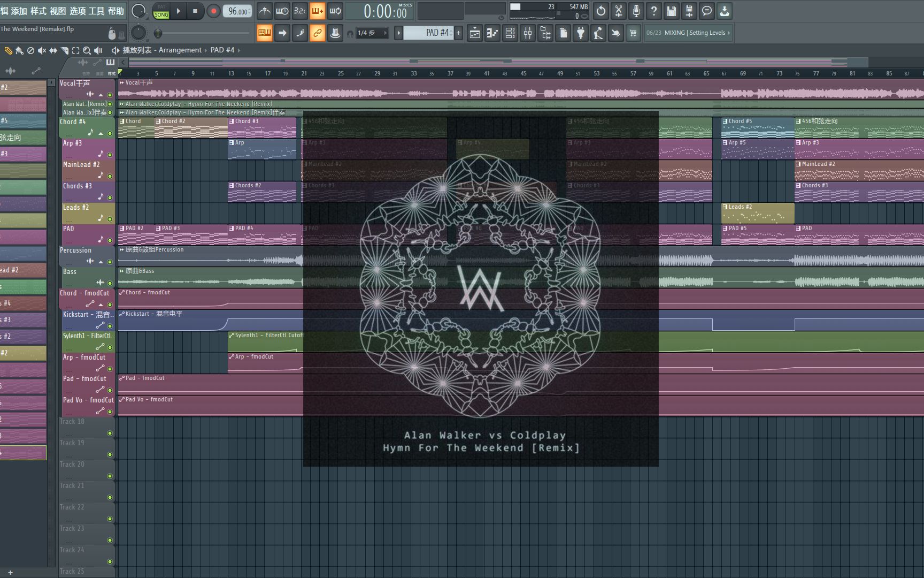Image resolution: width=924 pixels, height=578 pixels.
Task: Select the playlist paint brush tool
Action: (19, 50)
